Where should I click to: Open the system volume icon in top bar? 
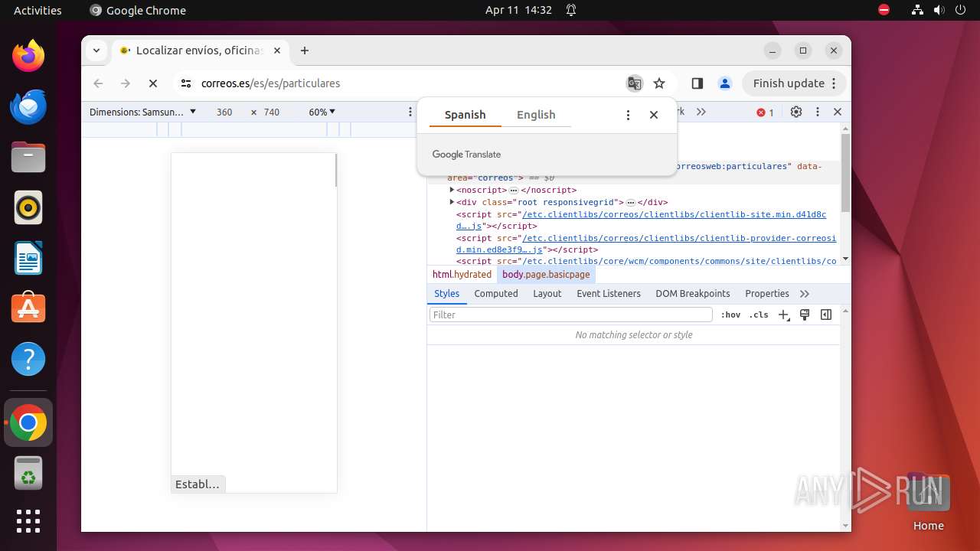(938, 10)
